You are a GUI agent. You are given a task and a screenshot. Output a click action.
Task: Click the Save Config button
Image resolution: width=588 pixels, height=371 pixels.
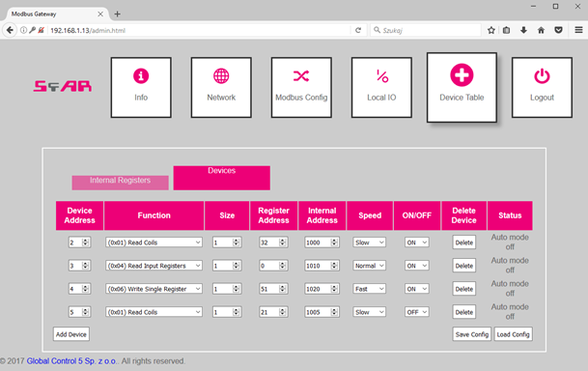point(472,334)
